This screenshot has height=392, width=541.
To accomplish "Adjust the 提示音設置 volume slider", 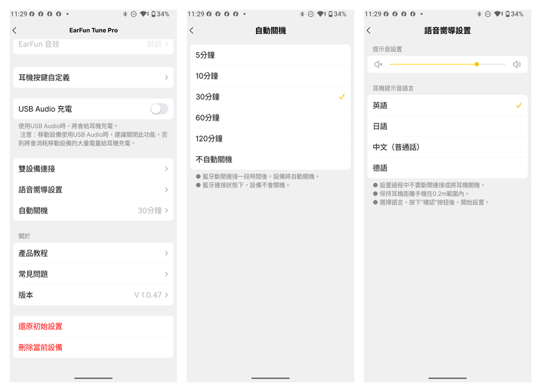I will tap(447, 65).
